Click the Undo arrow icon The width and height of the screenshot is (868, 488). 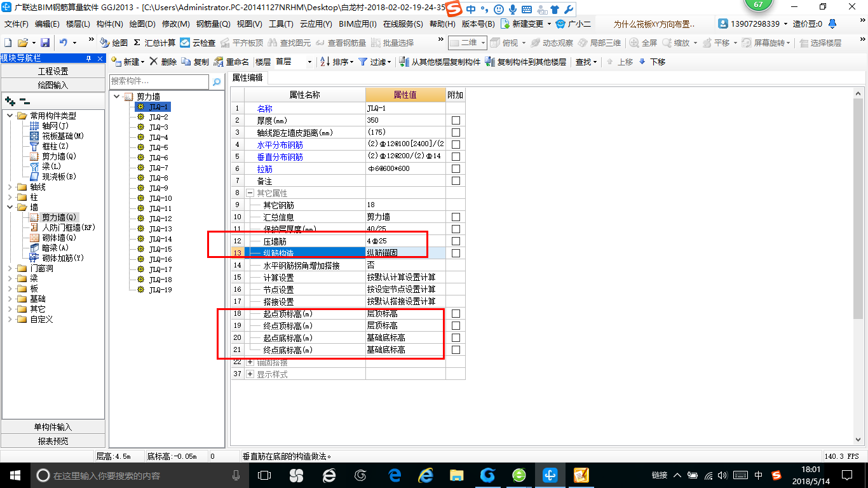[64, 43]
